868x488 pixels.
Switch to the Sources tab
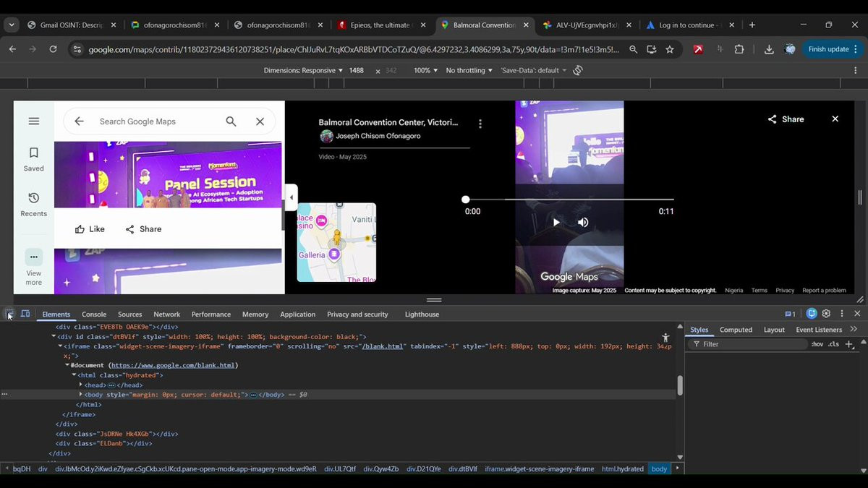(x=130, y=314)
